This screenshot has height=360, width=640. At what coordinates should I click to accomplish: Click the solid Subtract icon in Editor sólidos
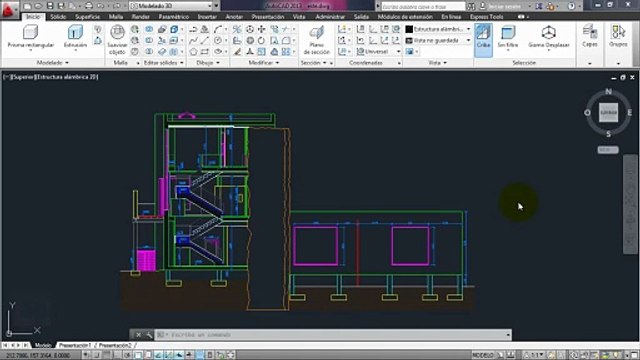point(149,40)
